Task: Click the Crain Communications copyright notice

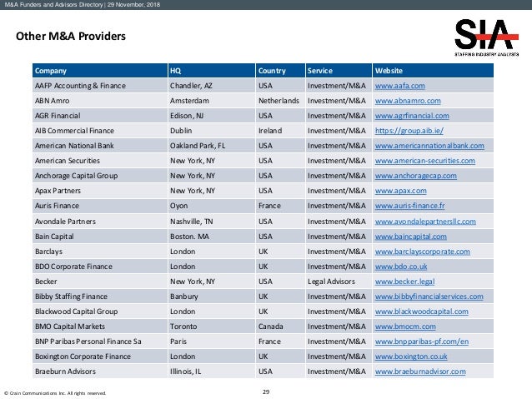Action: [x=55, y=393]
